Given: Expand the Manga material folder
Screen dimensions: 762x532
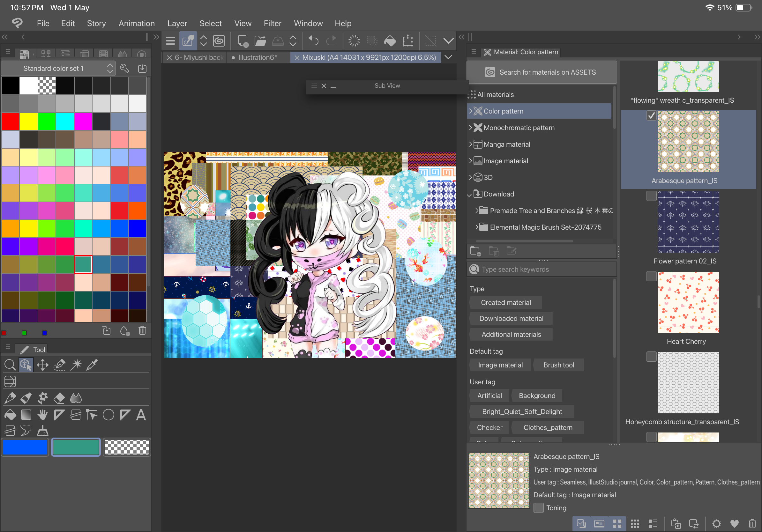Looking at the screenshot, I should (x=470, y=144).
